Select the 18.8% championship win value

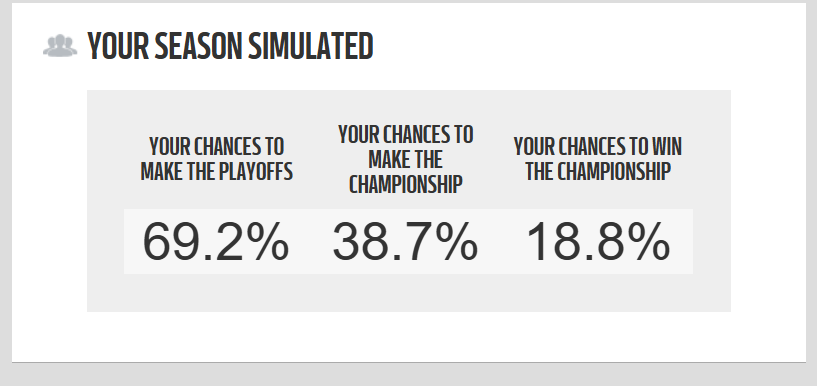[x=598, y=242]
